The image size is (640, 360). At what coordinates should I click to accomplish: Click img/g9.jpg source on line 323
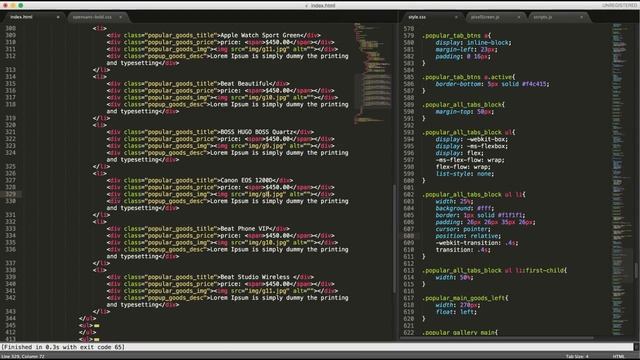(265, 146)
